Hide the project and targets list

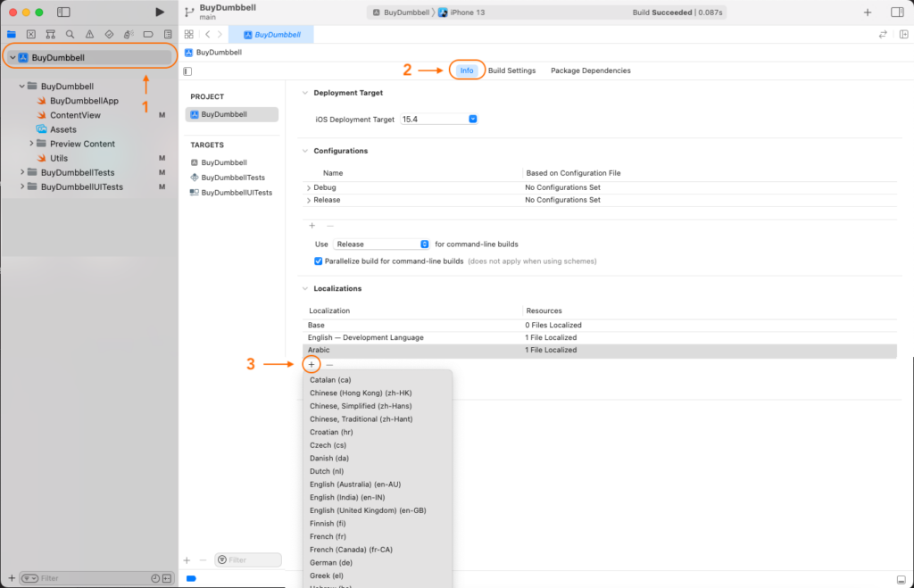point(187,71)
